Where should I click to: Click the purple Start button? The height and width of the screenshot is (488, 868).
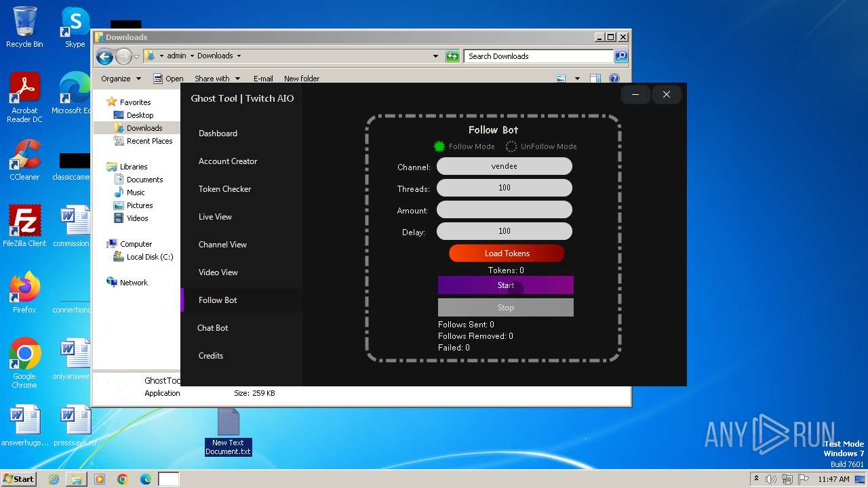point(506,285)
